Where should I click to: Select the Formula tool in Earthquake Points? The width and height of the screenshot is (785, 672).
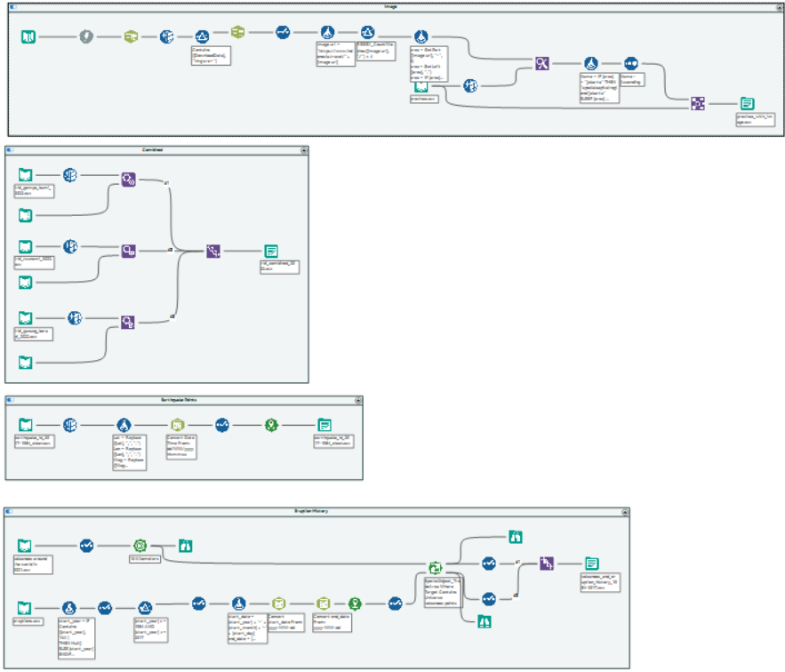124,425
